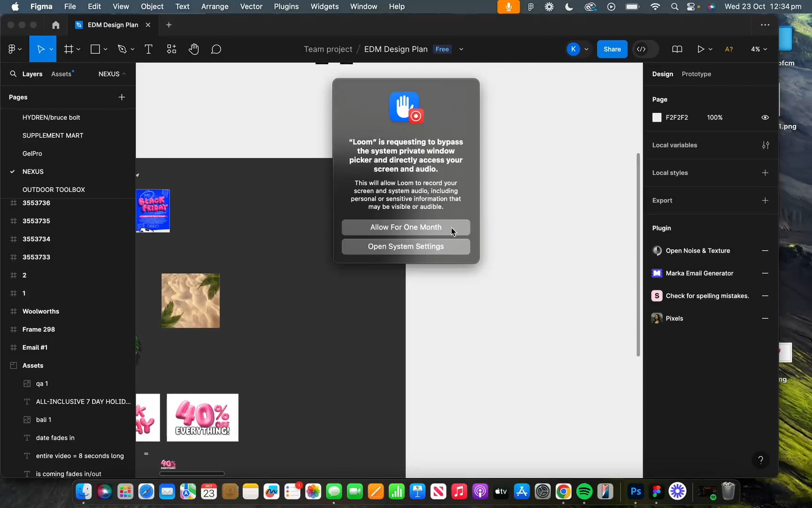The image size is (812, 508).
Task: Click the blue Share button
Action: [612, 49]
